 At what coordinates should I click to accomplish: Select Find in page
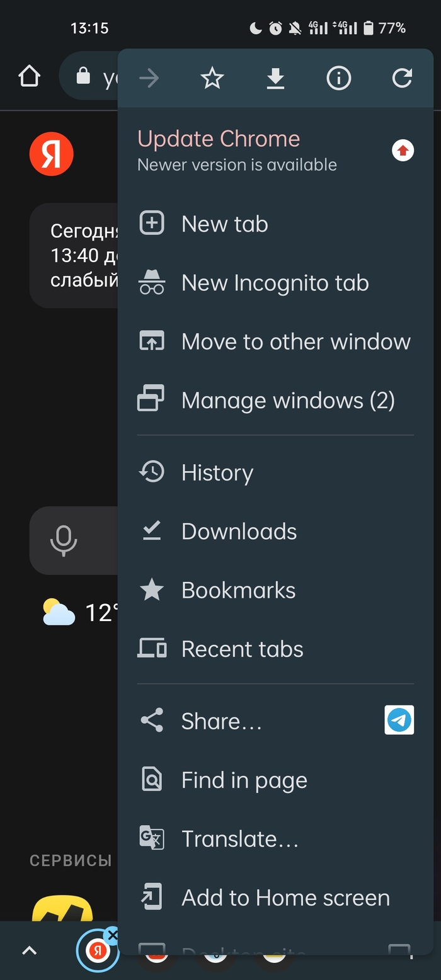(244, 780)
